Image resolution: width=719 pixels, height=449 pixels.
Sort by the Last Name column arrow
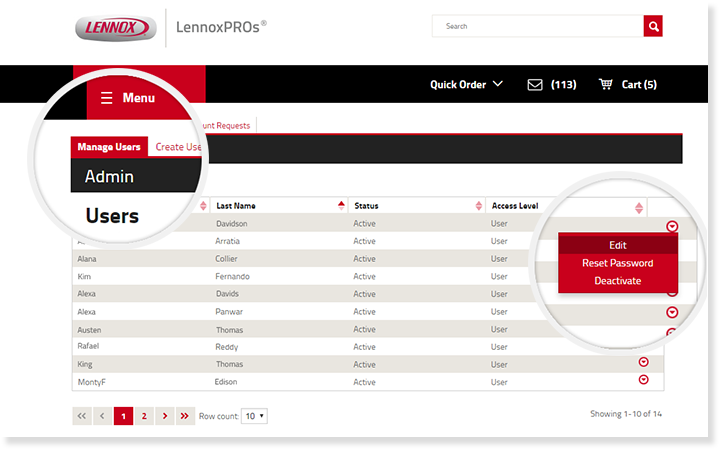341,205
